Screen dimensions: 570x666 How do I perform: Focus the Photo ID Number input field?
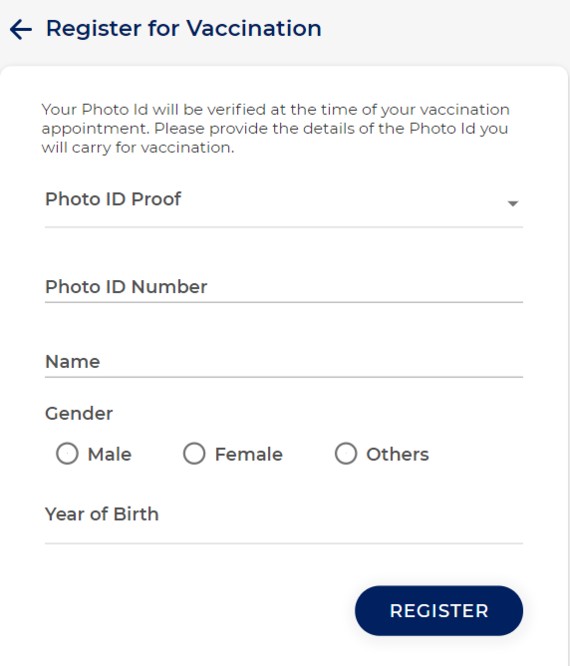coord(284,287)
